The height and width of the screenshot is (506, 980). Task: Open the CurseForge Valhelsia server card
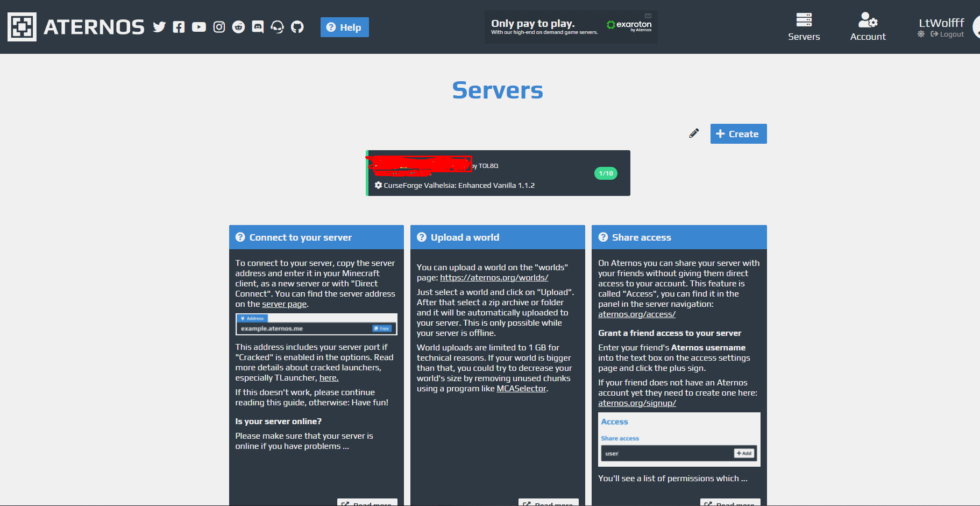tap(498, 173)
